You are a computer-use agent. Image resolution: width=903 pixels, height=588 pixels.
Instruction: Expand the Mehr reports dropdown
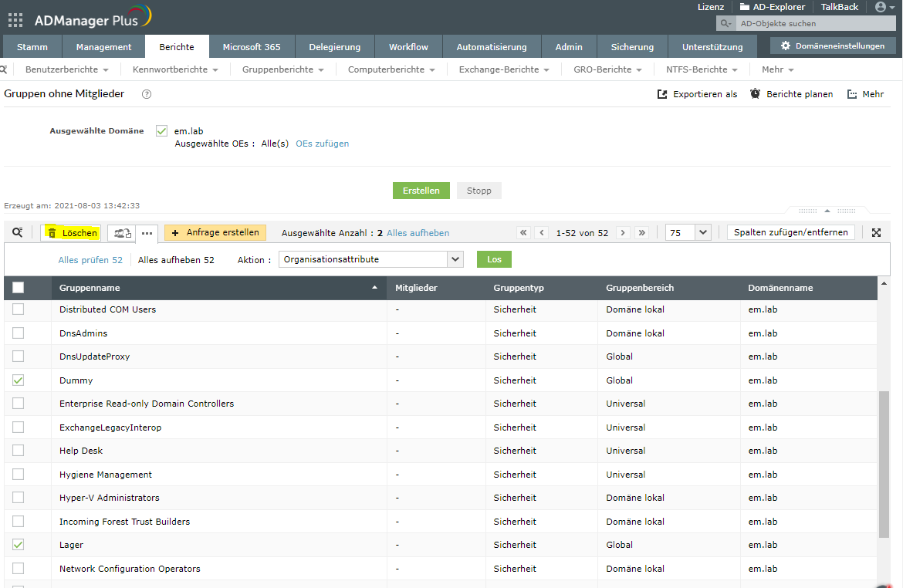point(778,69)
